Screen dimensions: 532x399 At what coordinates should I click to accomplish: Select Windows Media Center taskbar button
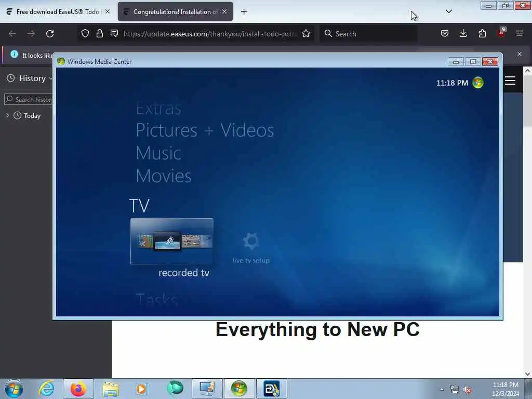239,389
